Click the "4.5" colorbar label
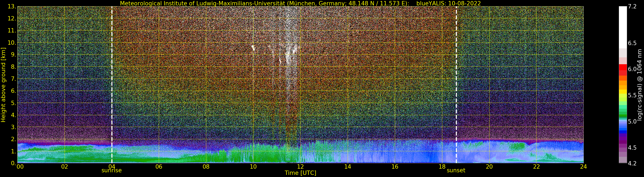This screenshot has height=177, width=644. pos(632,148)
